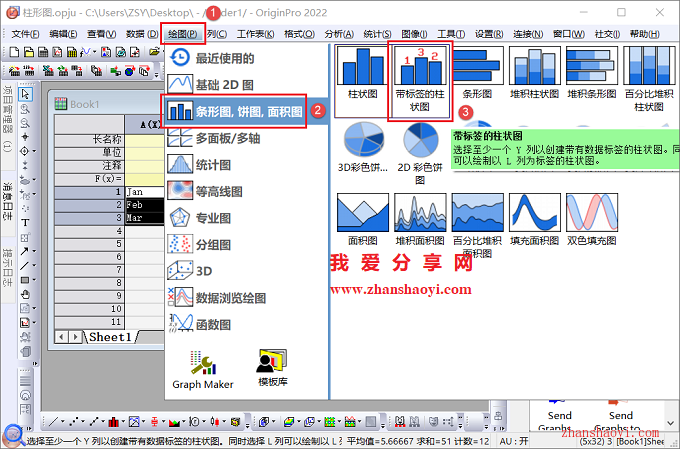The image size is (680, 449).
Task: Select the Text tool (T)
Action: 25,223
